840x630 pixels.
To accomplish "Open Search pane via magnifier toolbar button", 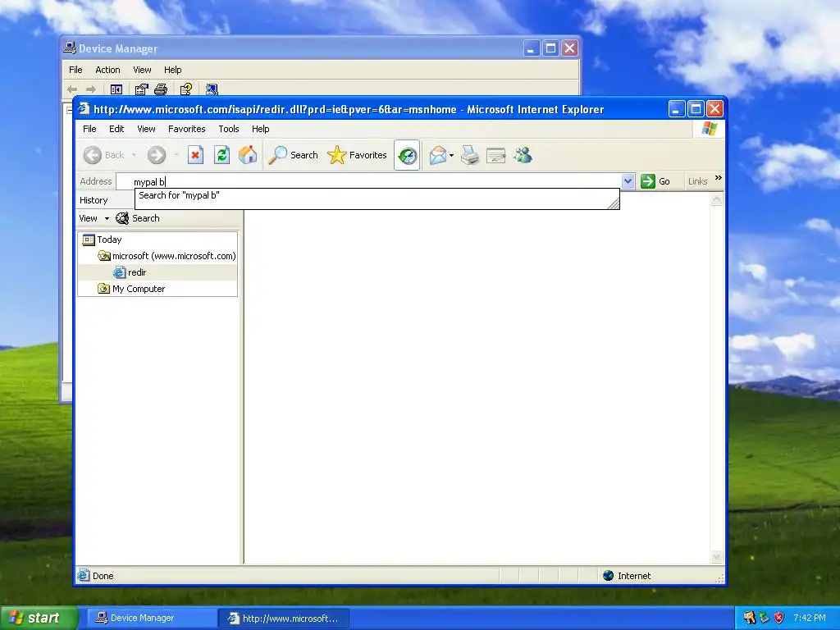I will [x=293, y=155].
